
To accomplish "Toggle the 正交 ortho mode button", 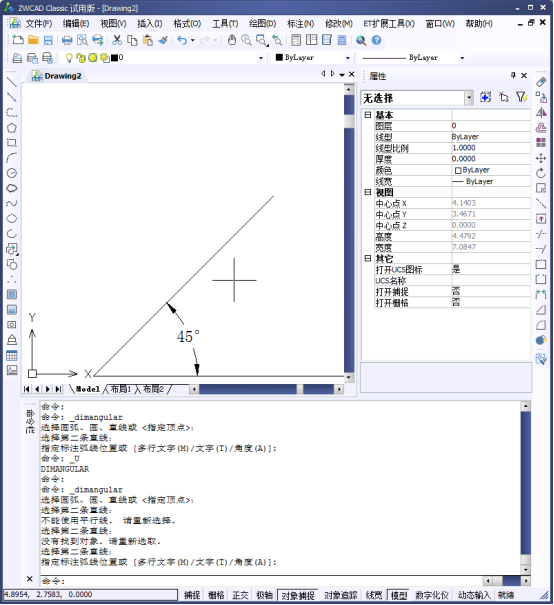I will pos(240,595).
